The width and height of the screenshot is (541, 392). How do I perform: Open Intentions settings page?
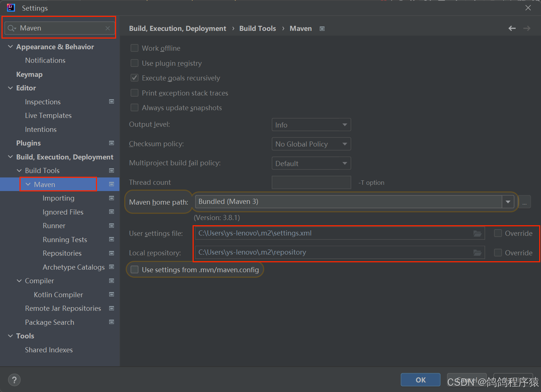coord(41,129)
